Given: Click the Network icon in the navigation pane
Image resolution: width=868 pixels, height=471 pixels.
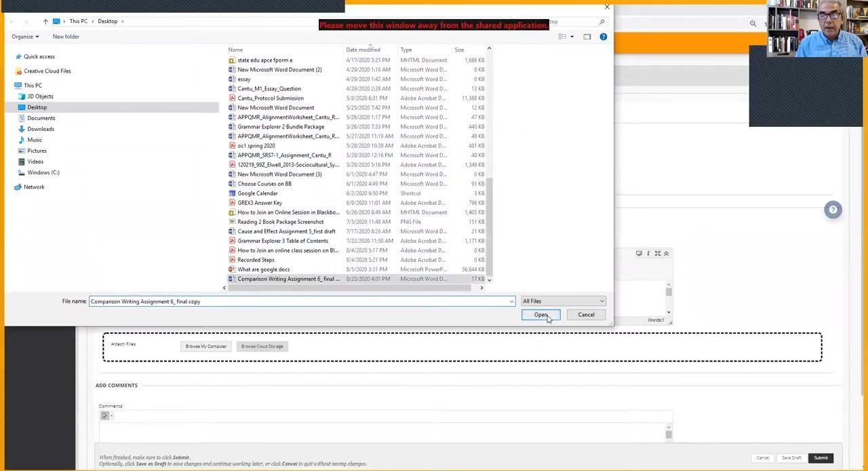Looking at the screenshot, I should (18, 187).
